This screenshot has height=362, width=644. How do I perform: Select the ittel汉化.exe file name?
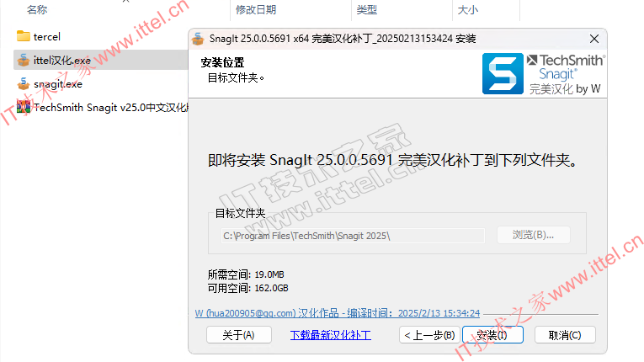click(62, 61)
